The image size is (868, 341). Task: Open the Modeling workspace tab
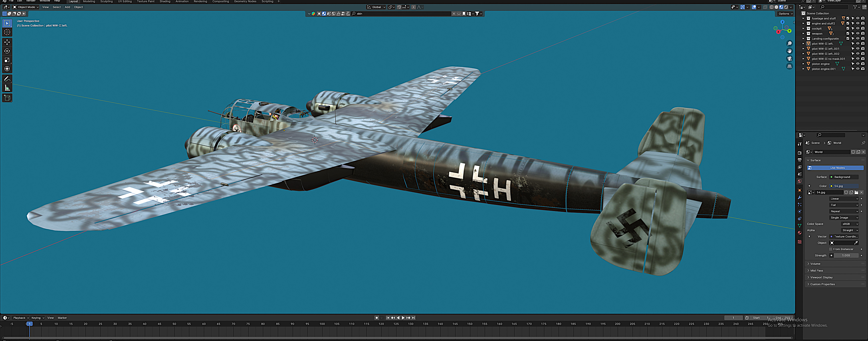click(x=89, y=2)
